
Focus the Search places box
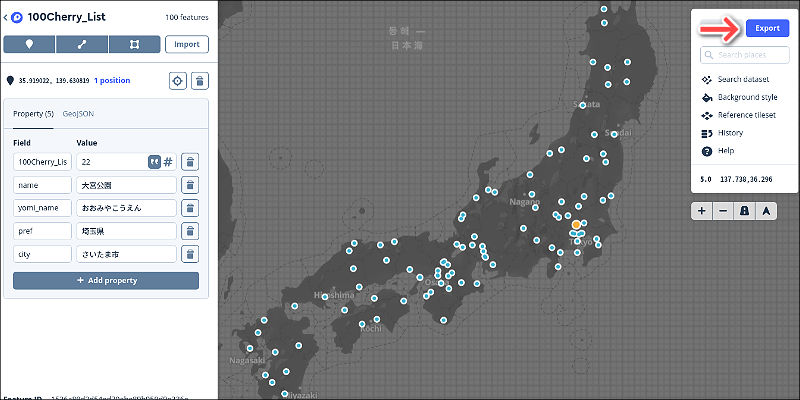744,55
